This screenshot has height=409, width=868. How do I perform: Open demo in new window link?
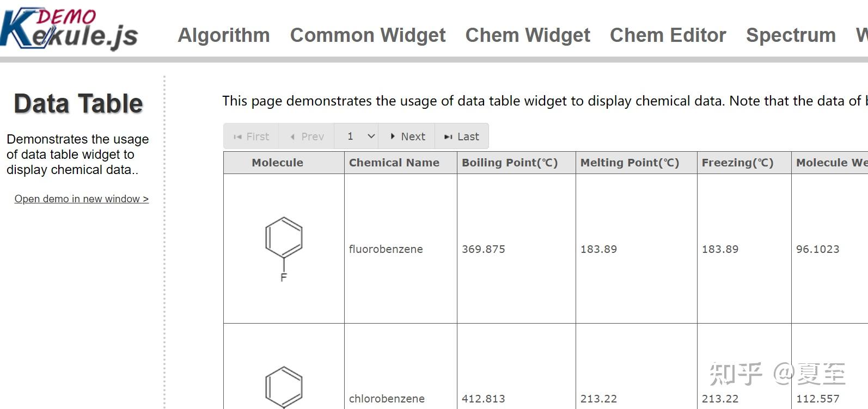(x=82, y=199)
